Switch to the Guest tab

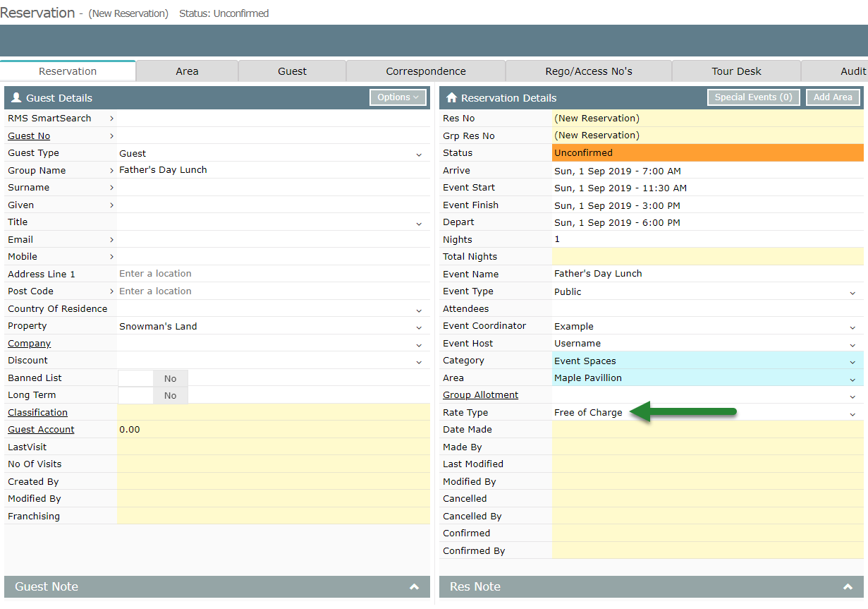coord(292,71)
